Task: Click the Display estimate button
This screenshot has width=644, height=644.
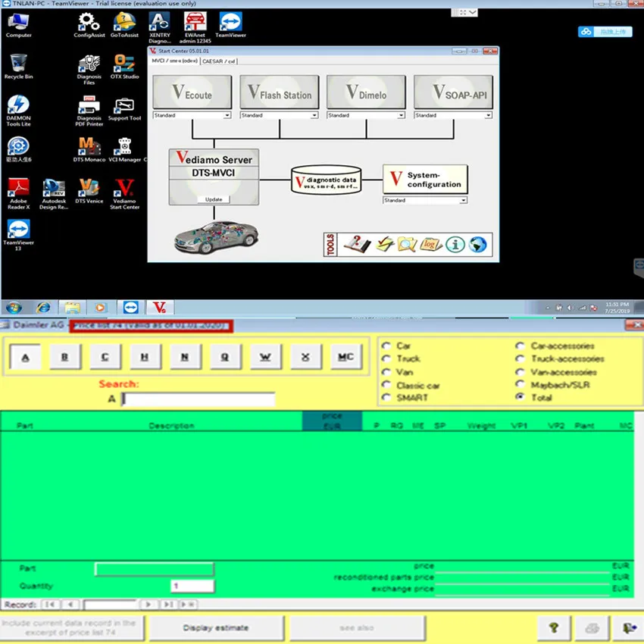Action: coord(216,627)
